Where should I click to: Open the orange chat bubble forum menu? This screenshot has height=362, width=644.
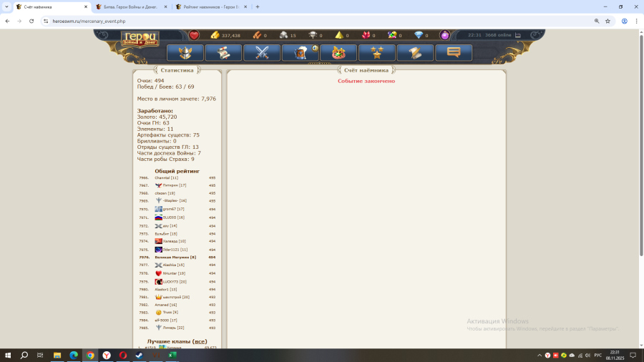454,53
